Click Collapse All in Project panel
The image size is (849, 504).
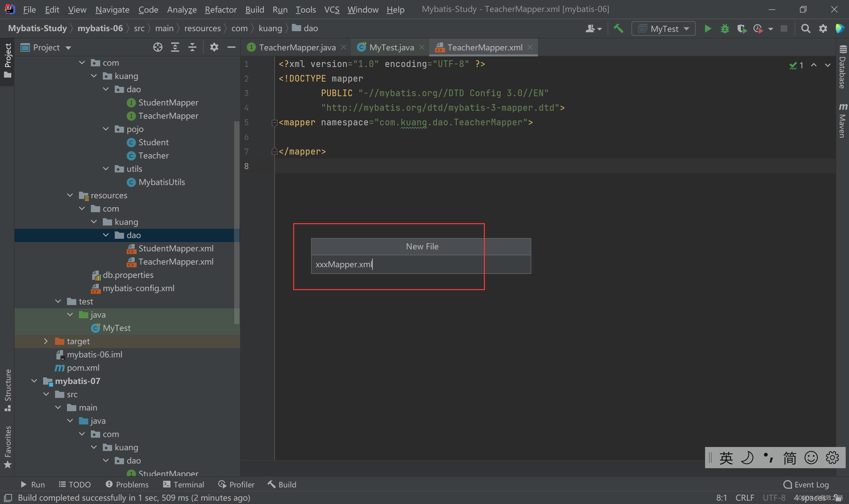192,47
